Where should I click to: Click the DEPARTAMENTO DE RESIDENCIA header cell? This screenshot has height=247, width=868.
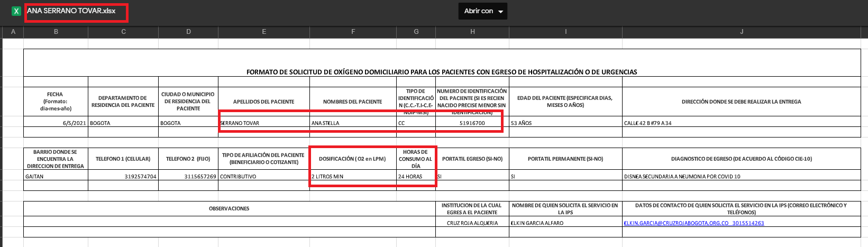(123, 102)
